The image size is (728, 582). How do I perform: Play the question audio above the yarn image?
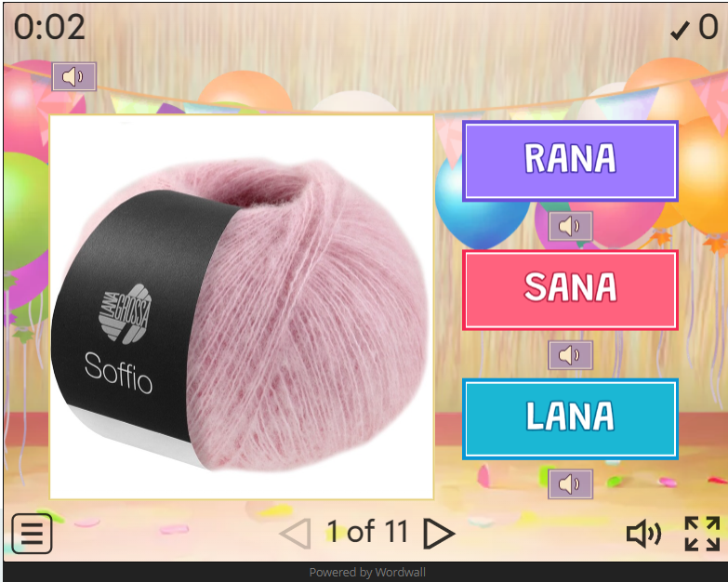74,76
